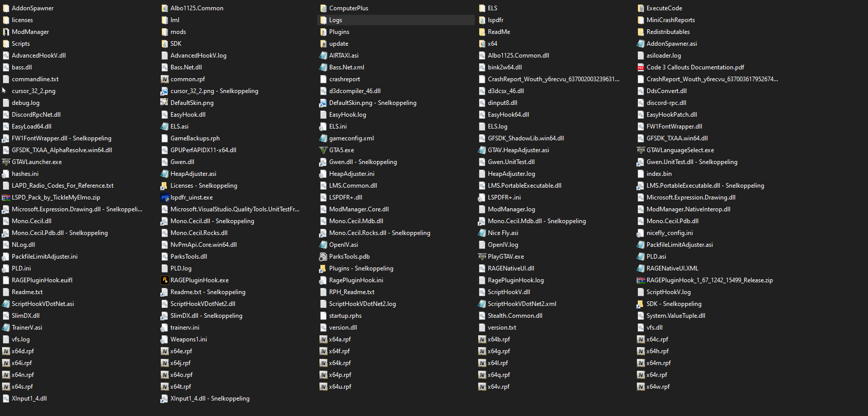This screenshot has height=416, width=868.
Task: Click the Licenses - Snelkoppeling shortcut icon
Action: [x=164, y=186]
